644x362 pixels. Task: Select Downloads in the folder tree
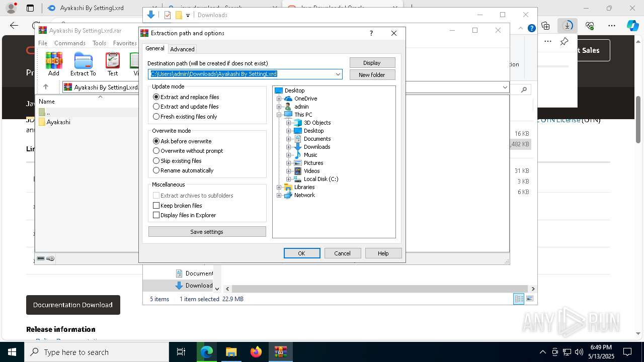[x=317, y=147]
